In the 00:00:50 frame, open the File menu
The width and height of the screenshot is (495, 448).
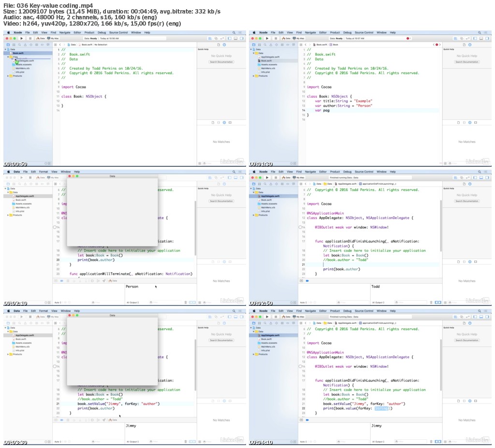28,32
